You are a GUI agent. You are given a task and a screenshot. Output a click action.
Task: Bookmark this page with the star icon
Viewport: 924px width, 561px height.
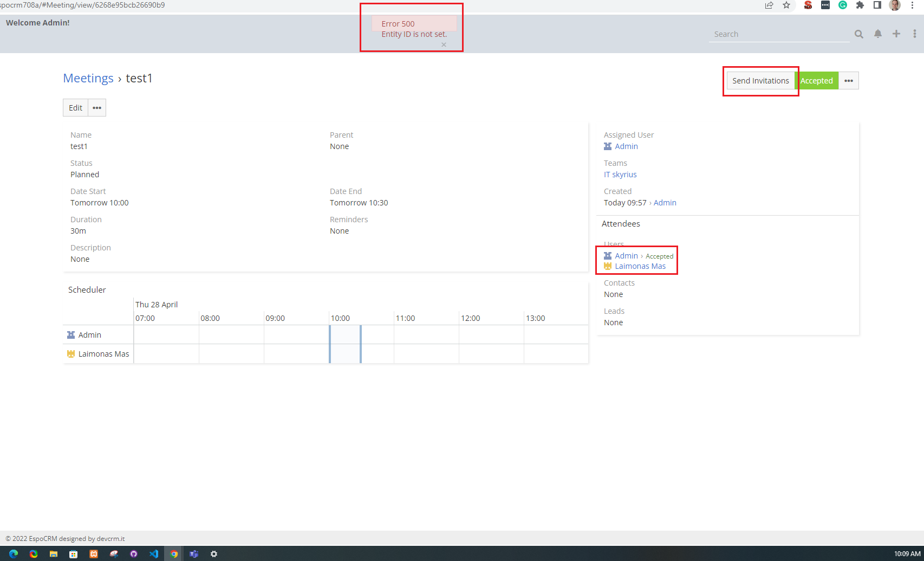coord(786,5)
